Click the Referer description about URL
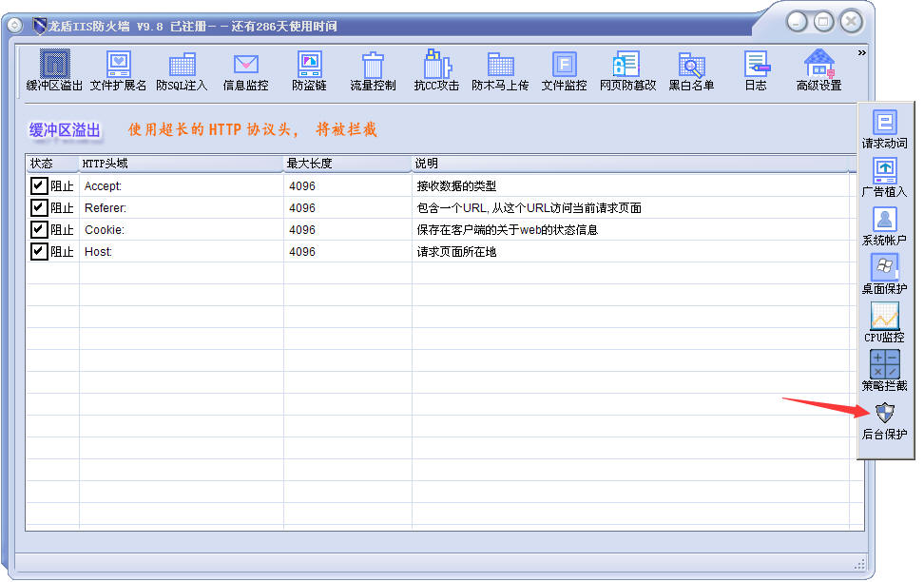 (529, 208)
